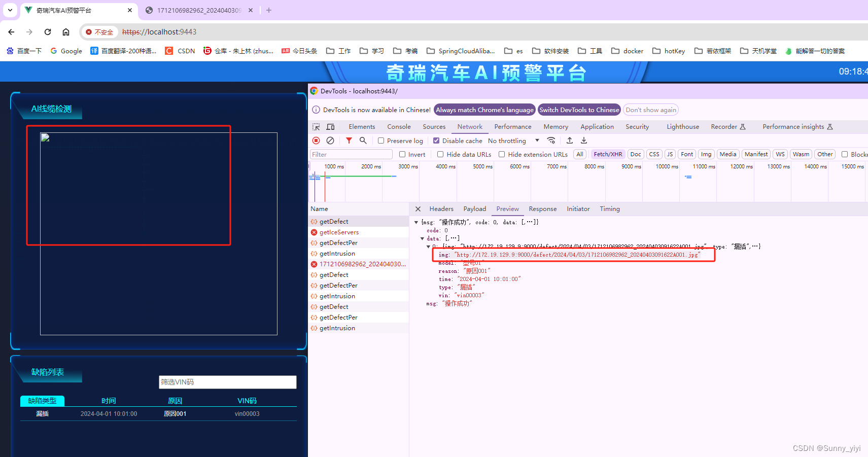The width and height of the screenshot is (868, 457).
Task: Switch to the Application panel
Action: pyautogui.click(x=597, y=127)
